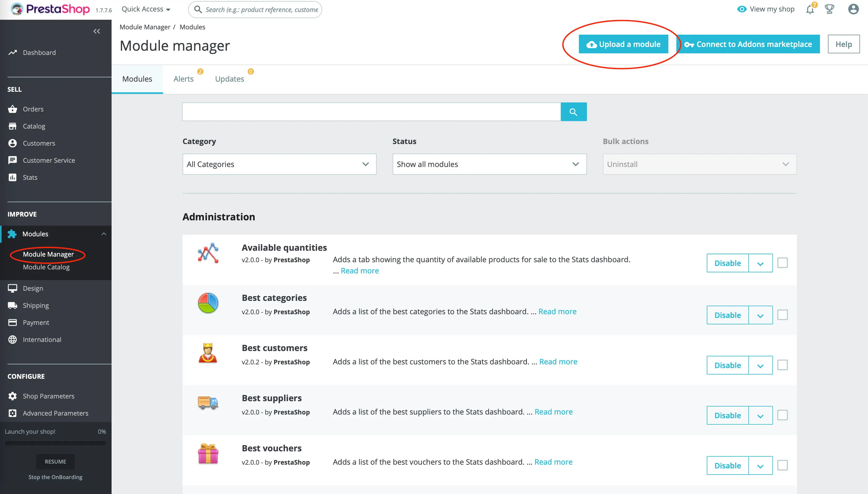Viewport: 868px width, 494px height.
Task: Disable the Available quantities module
Action: coord(727,263)
